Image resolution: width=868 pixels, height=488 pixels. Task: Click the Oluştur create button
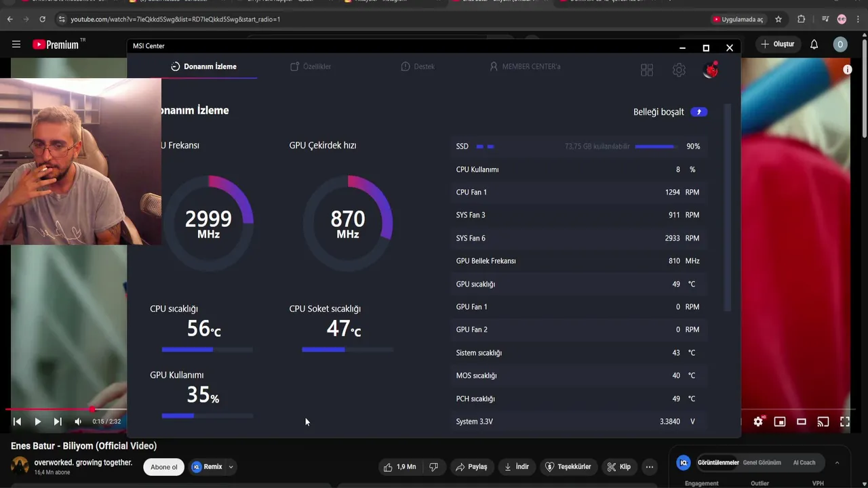tap(777, 44)
